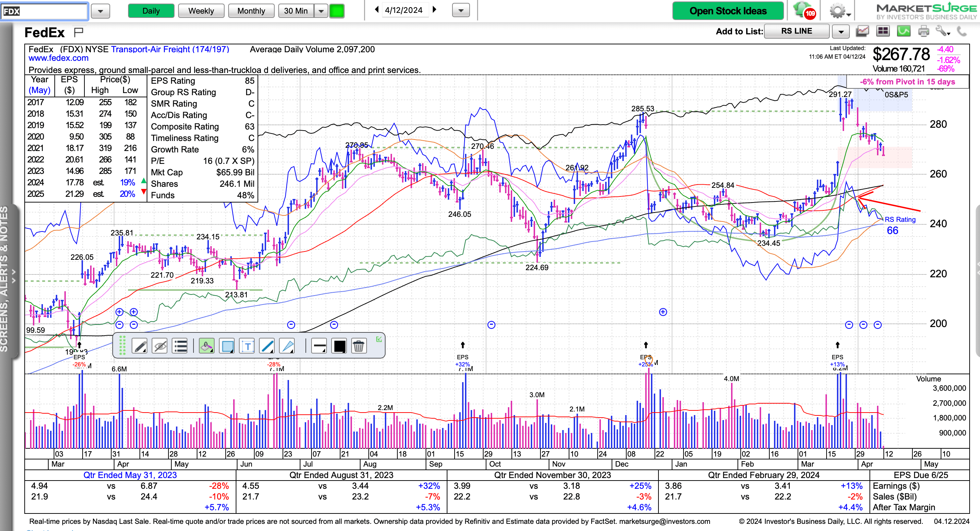Expand the symbol history dropdown arrow
The width and height of the screenshot is (980, 531).
coord(101,11)
